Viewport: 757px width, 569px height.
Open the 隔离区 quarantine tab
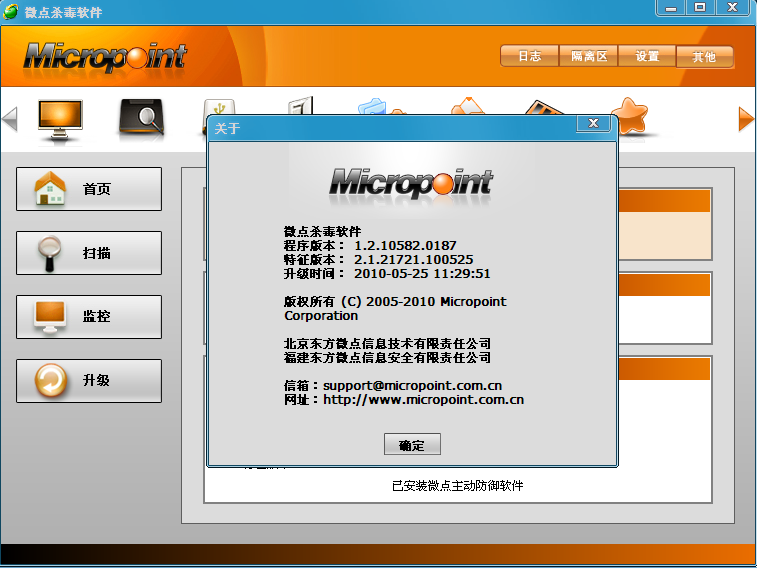589,56
